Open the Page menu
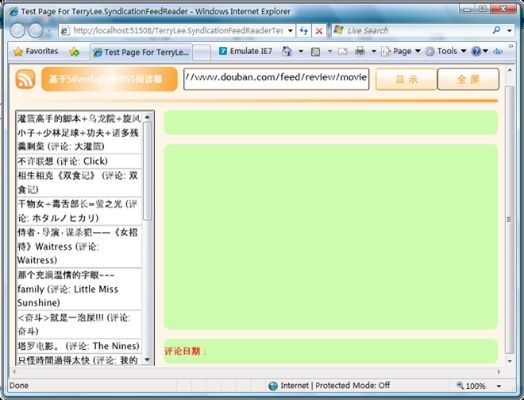Viewport: 524px width, 400px height. point(401,51)
